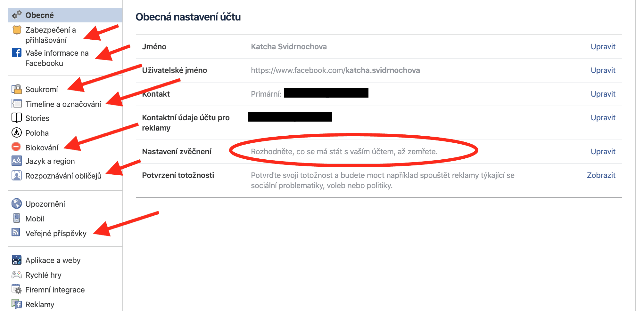Click Upravit for Uživatelské jméno
644x311 pixels.
[603, 70]
